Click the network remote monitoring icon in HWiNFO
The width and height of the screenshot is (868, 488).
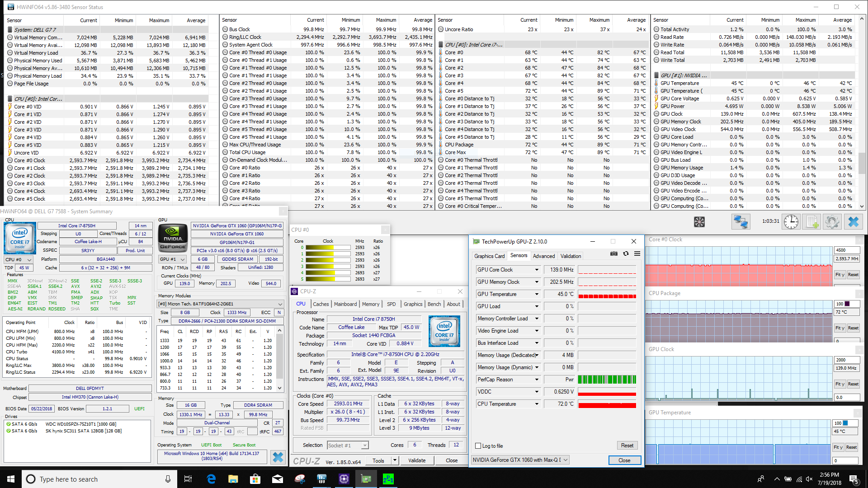point(741,222)
